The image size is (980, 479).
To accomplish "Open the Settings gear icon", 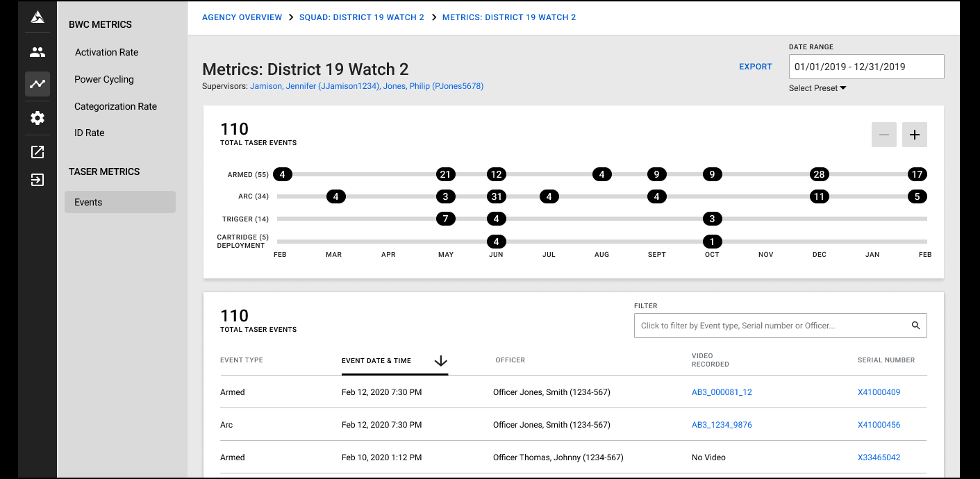I will pos(37,118).
